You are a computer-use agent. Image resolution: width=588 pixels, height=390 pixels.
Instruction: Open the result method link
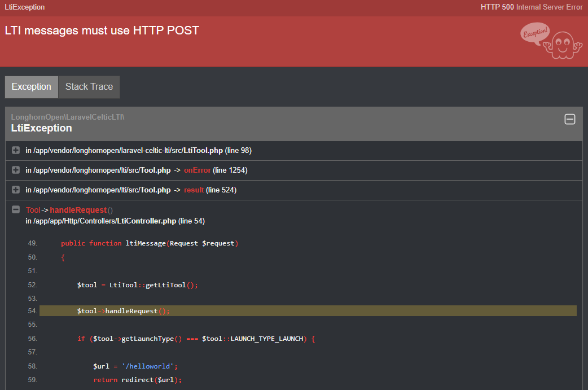(x=194, y=190)
